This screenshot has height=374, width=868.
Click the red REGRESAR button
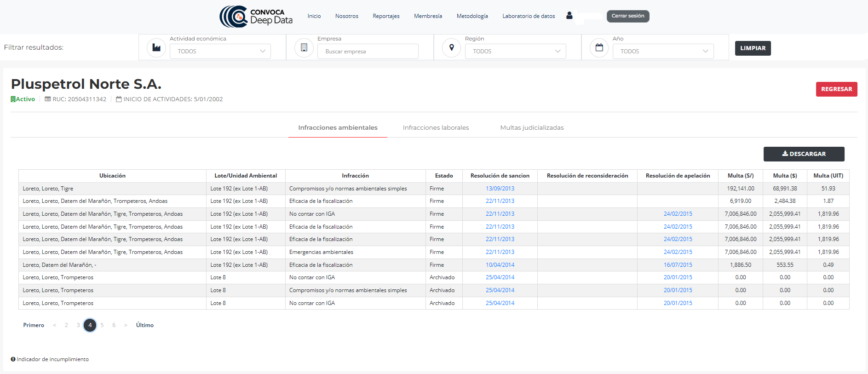[x=836, y=89]
